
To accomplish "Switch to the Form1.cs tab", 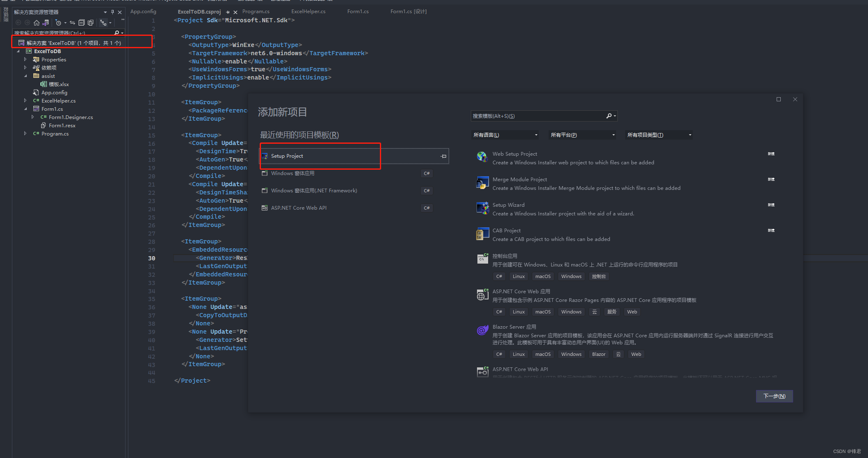I will click(358, 12).
